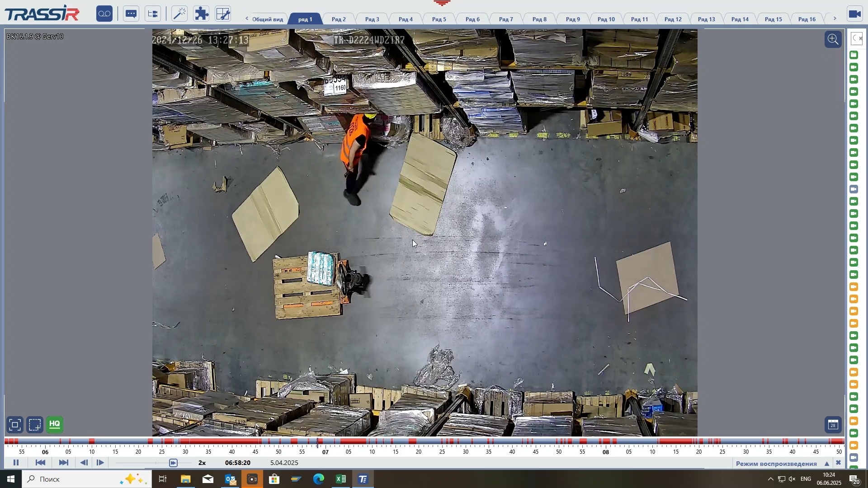Open the Общий вид tab

coord(268,19)
